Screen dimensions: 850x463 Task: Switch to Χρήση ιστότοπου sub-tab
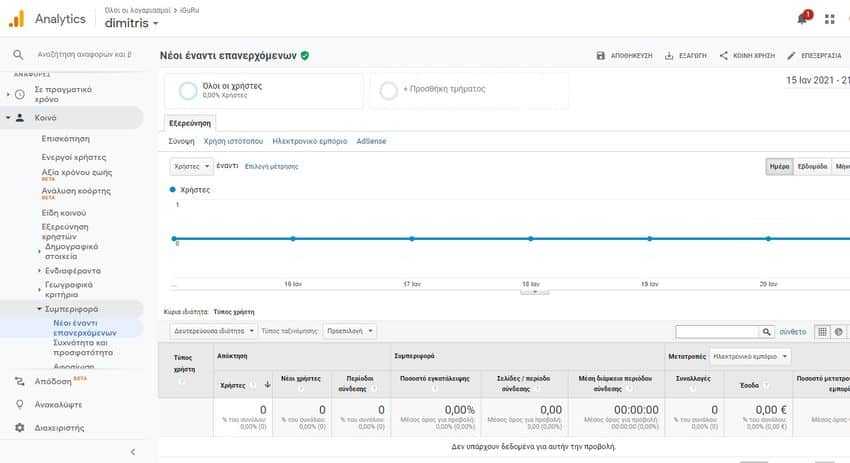click(233, 141)
